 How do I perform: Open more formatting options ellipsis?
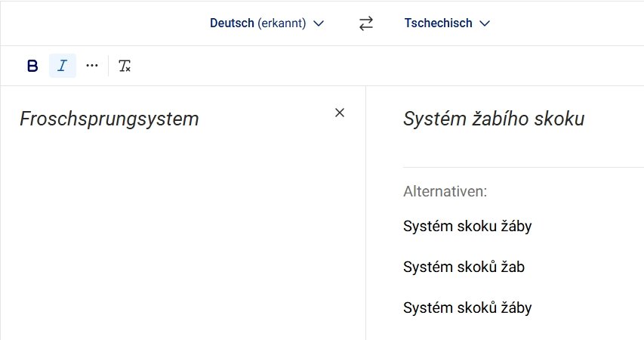[92, 66]
